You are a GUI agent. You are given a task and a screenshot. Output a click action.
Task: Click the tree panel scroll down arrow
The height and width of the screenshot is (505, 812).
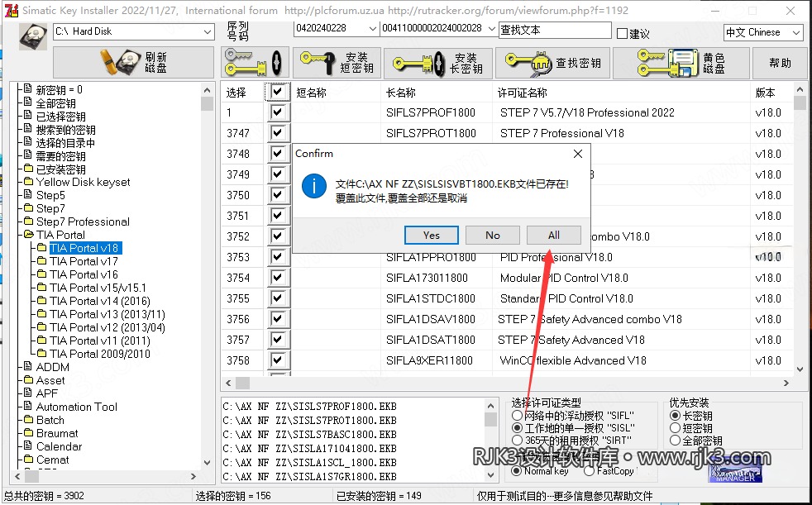[x=208, y=463]
